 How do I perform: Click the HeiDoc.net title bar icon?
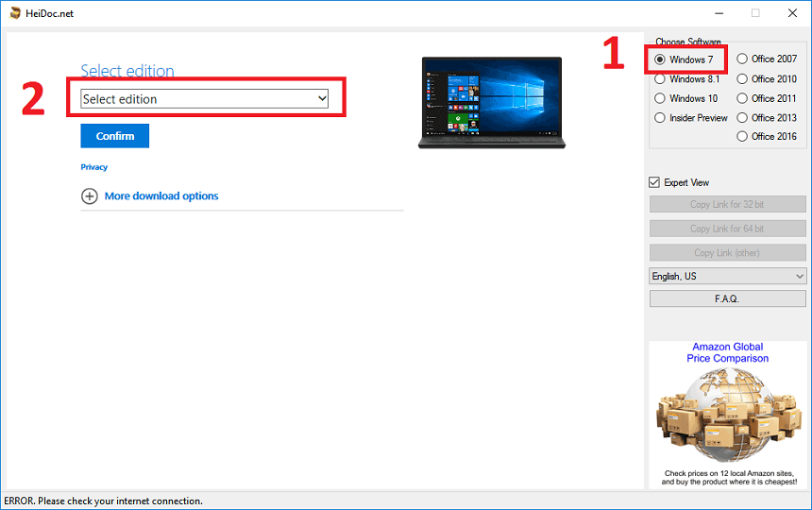coord(15,13)
